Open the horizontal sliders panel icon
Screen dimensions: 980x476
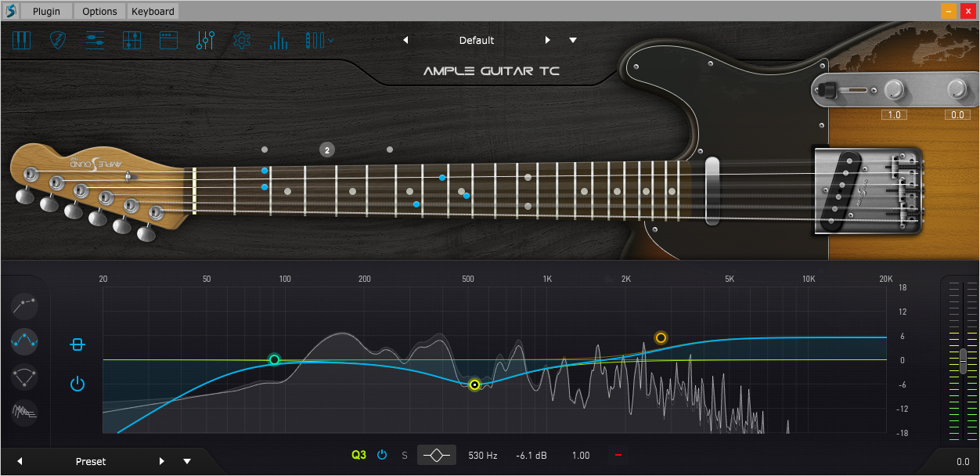pos(95,41)
